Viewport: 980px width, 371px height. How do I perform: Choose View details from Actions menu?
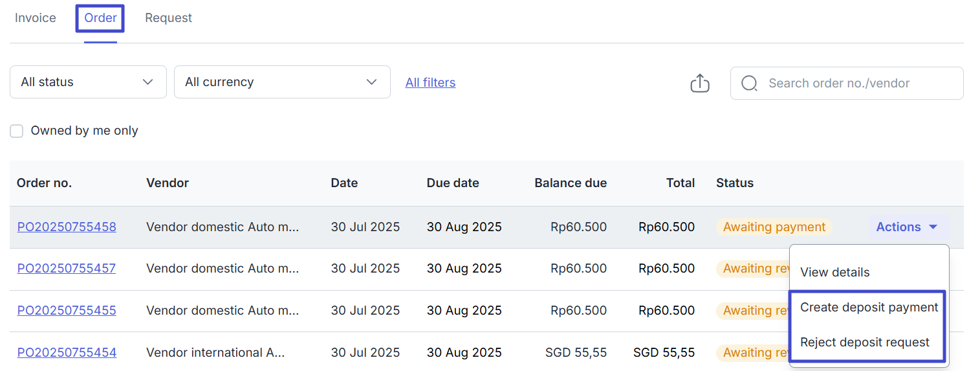(834, 273)
